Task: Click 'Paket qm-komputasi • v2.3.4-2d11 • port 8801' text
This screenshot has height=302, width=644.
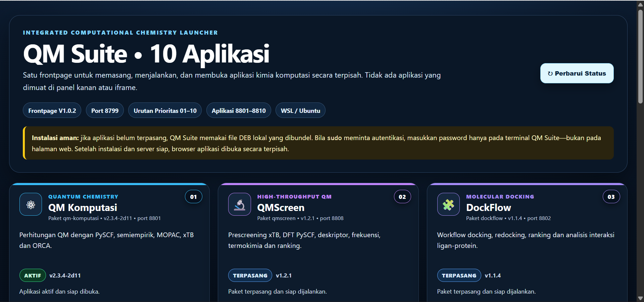Action: (x=104, y=218)
